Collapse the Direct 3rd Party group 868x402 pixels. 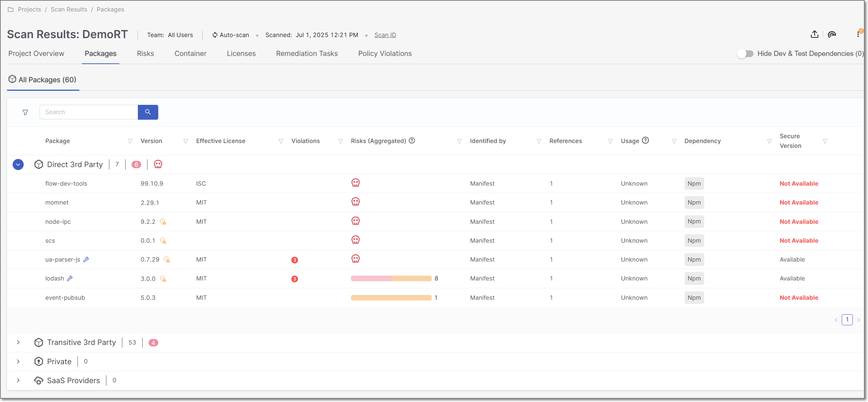[18, 165]
